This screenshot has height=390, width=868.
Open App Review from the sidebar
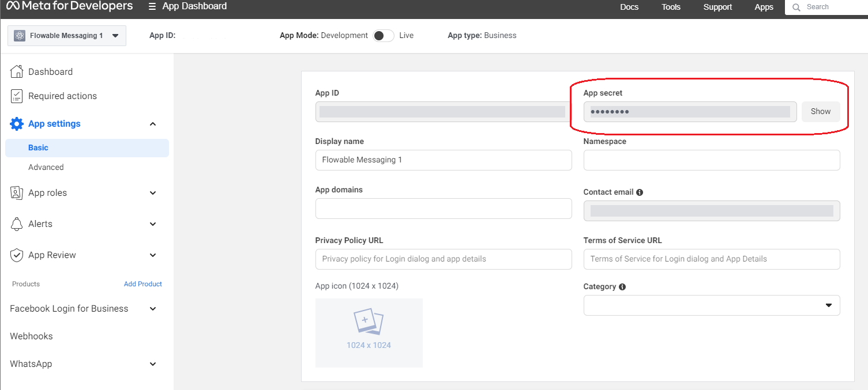(51, 255)
